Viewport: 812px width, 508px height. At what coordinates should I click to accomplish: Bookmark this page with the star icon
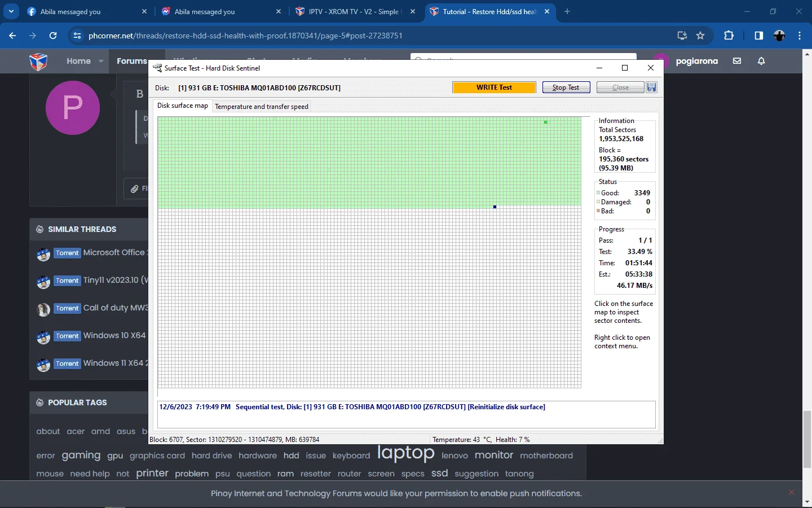coord(700,36)
